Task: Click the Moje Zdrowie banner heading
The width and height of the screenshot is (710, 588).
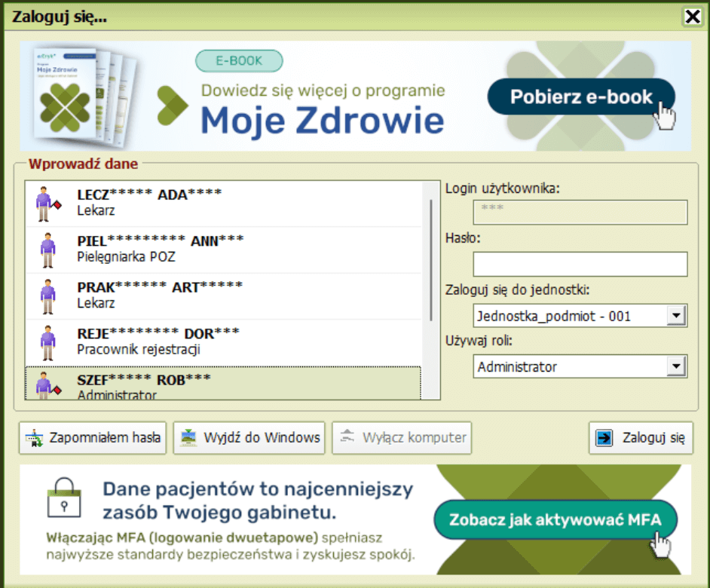Action: tap(323, 121)
